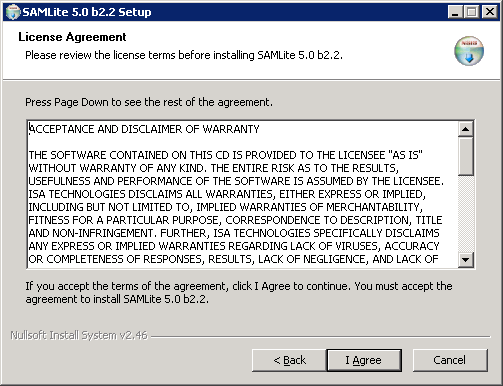Click the license scroll down arrow
This screenshot has height=386, width=503.
coord(466,260)
